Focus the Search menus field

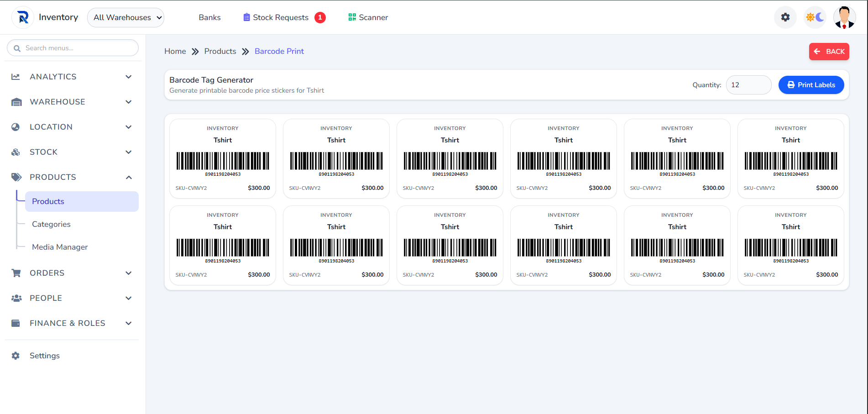coord(73,48)
